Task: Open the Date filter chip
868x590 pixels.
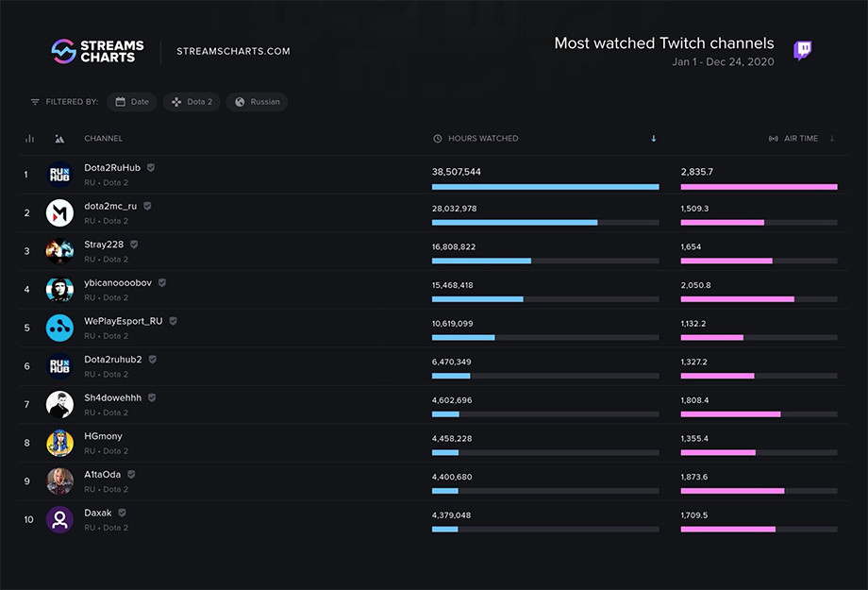Action: (x=132, y=102)
